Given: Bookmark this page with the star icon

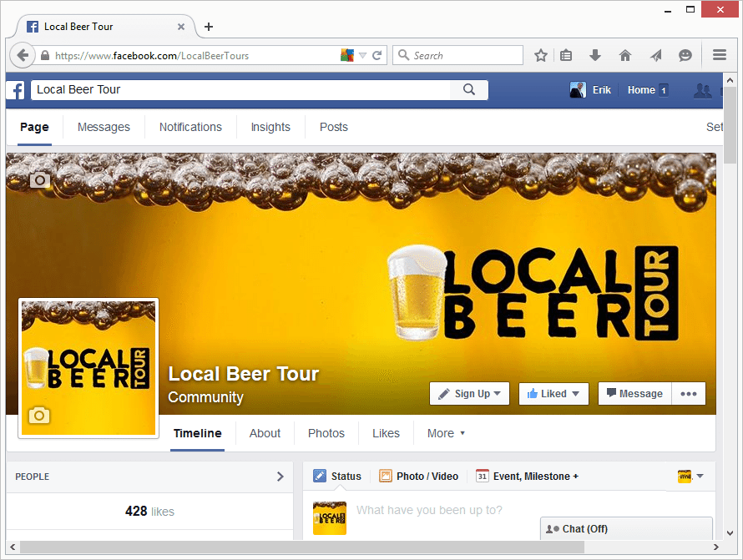Looking at the screenshot, I should (541, 55).
